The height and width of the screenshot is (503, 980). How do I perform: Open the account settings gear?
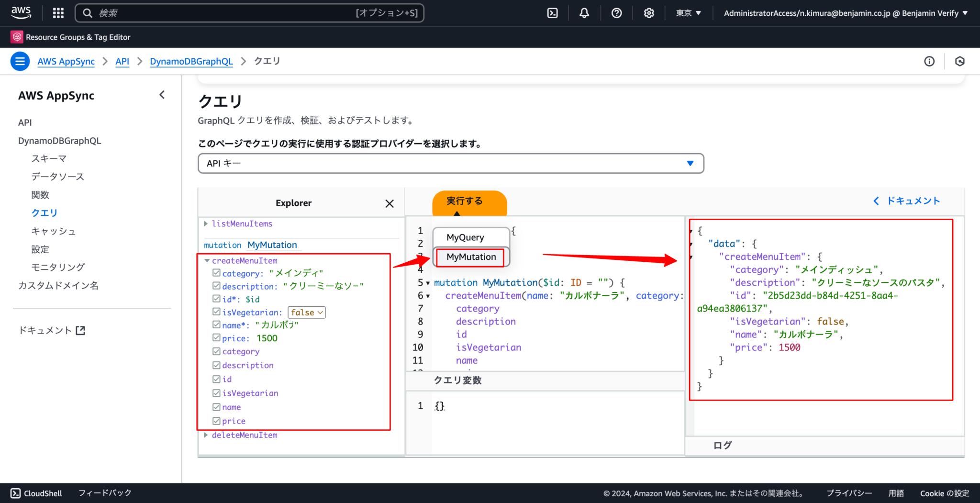pos(649,13)
